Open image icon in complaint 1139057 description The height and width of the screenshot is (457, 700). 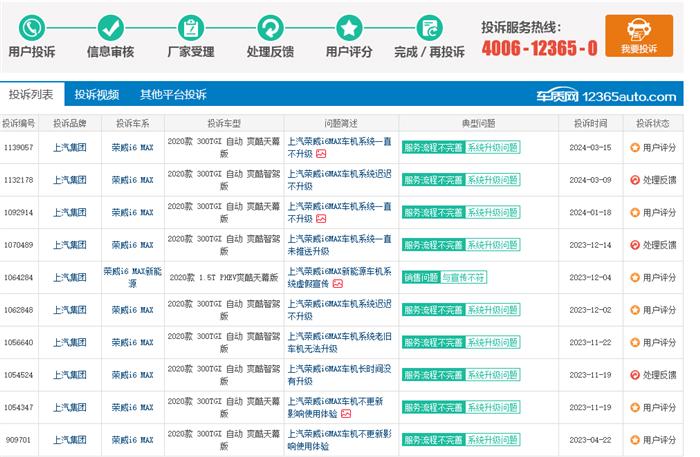[x=321, y=154]
